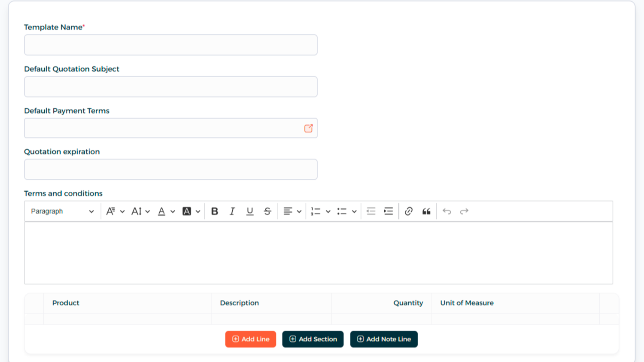This screenshot has width=644, height=362.
Task: Open external link icon in Payment Terms
Action: click(308, 128)
